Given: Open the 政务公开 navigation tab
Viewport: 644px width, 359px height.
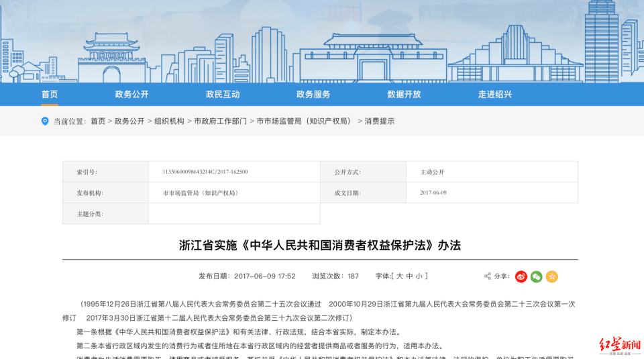Looking at the screenshot, I should tap(131, 95).
